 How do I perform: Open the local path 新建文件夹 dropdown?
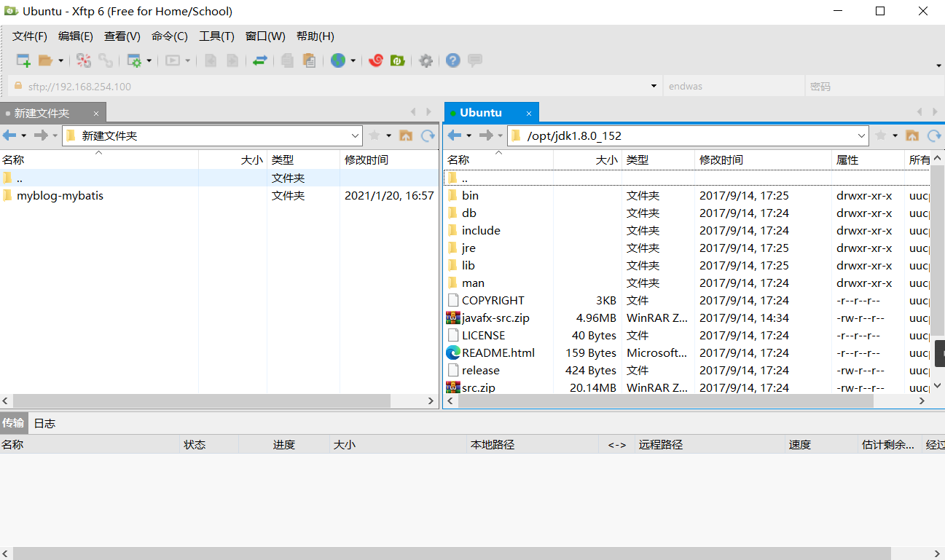click(x=356, y=135)
